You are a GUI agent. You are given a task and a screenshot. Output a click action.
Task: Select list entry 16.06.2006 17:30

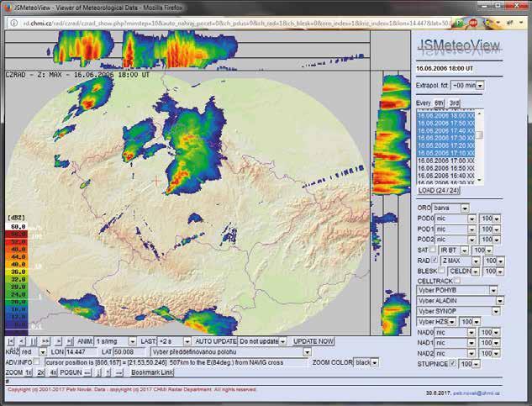click(x=445, y=138)
